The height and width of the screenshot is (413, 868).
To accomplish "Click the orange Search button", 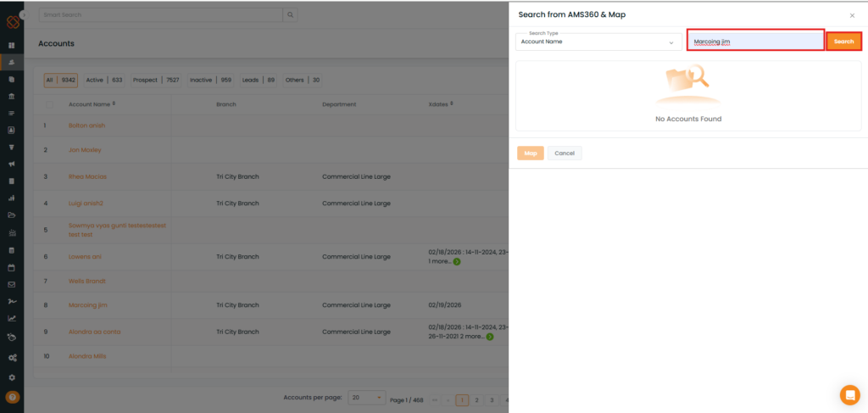I will pyautogui.click(x=843, y=41).
